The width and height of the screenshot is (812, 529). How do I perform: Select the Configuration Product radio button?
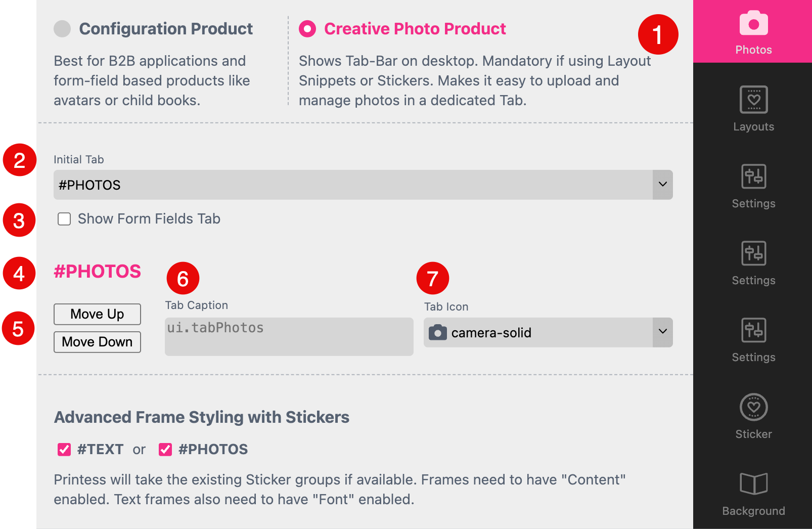pyautogui.click(x=62, y=29)
